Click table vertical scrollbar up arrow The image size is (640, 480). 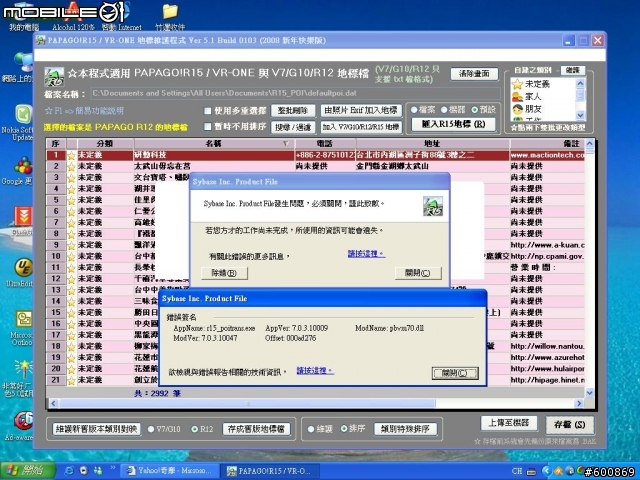pyautogui.click(x=589, y=143)
